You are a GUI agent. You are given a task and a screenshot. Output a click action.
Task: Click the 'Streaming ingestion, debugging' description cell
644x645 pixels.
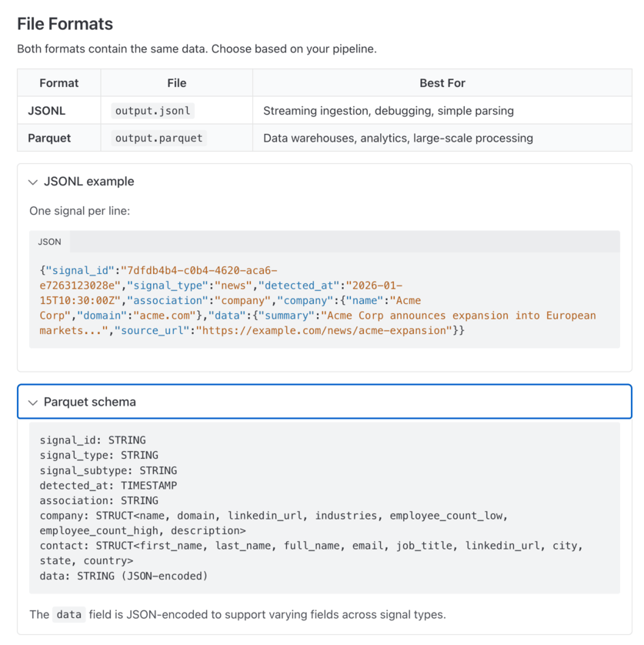tap(389, 111)
